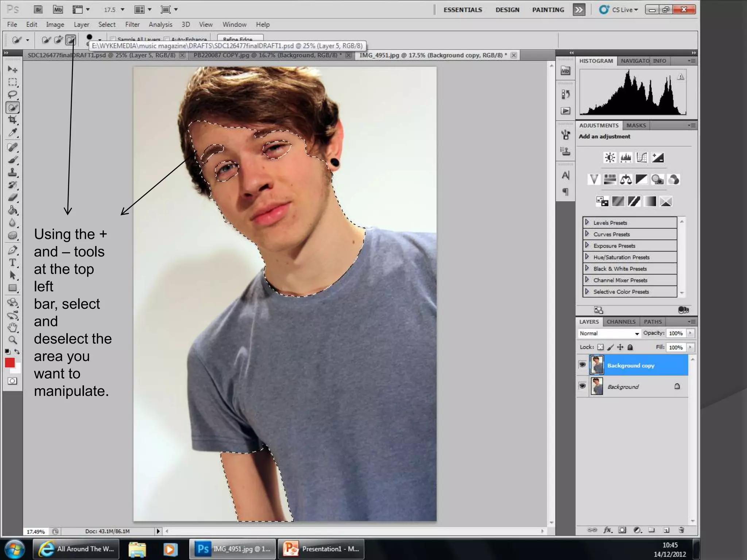Click the red foreground color swatch

[x=10, y=362]
